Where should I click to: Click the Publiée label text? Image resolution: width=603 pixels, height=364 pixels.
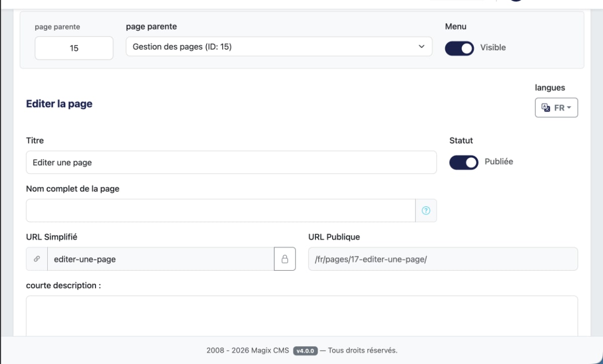498,162
